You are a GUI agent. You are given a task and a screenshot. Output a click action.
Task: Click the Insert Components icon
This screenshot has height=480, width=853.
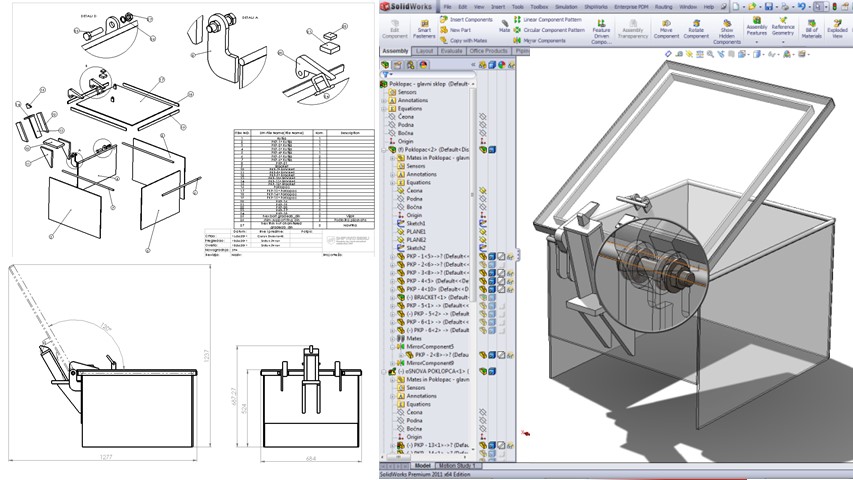tap(443, 19)
